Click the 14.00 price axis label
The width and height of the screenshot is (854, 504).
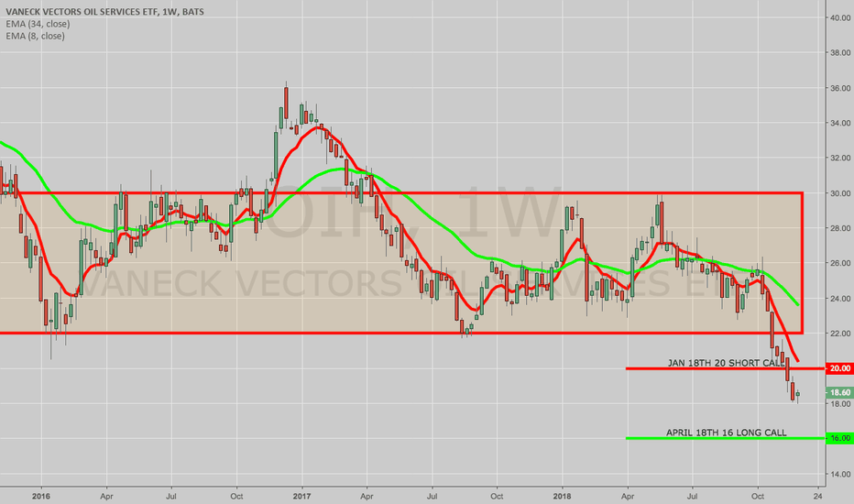(840, 474)
